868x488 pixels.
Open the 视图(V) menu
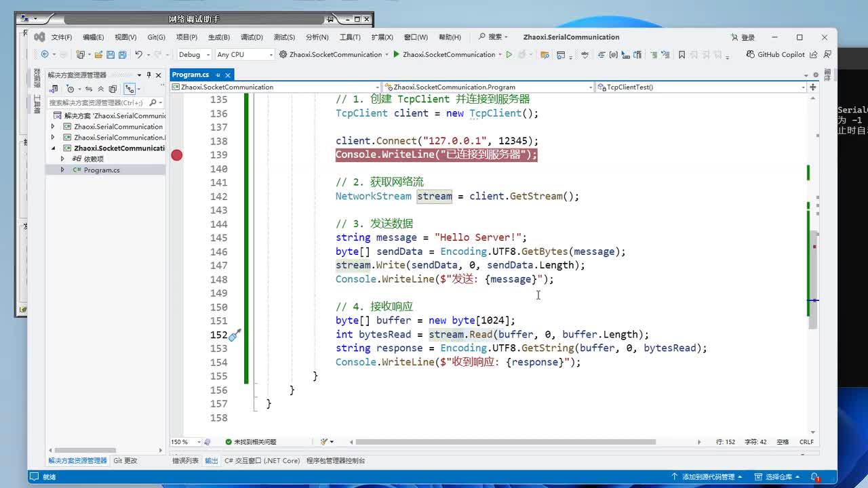pos(125,37)
